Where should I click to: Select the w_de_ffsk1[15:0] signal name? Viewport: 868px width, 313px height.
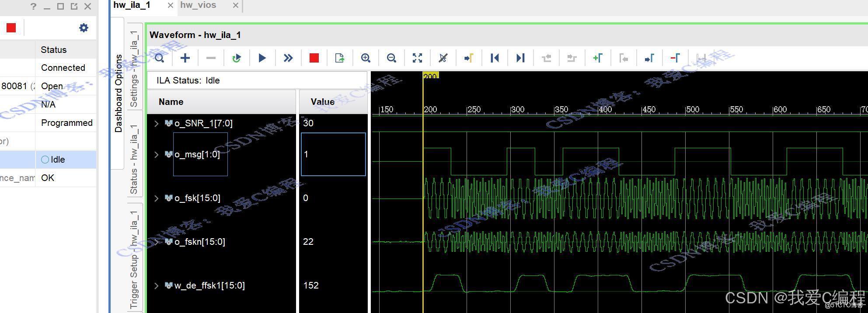point(209,285)
